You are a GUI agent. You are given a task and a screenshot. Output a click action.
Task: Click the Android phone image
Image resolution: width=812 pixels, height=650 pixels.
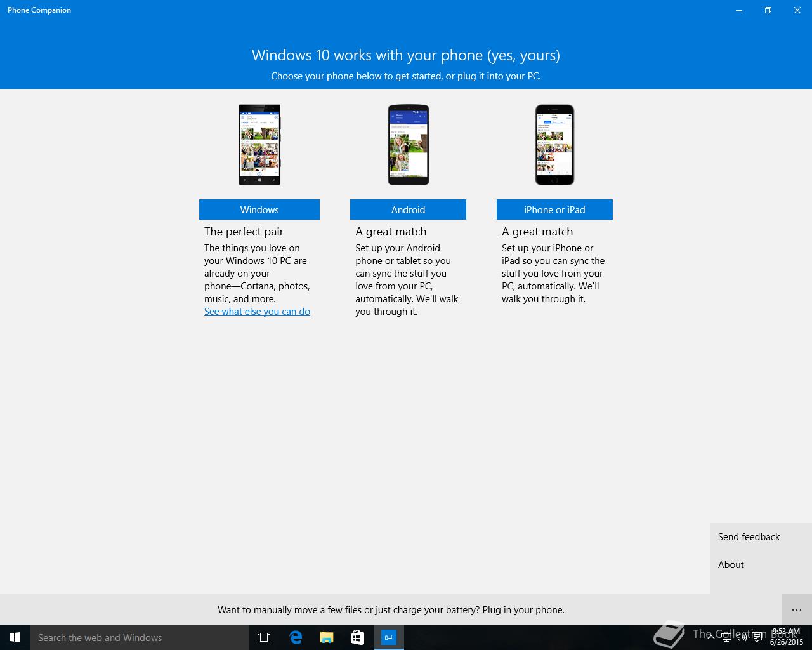pos(408,145)
